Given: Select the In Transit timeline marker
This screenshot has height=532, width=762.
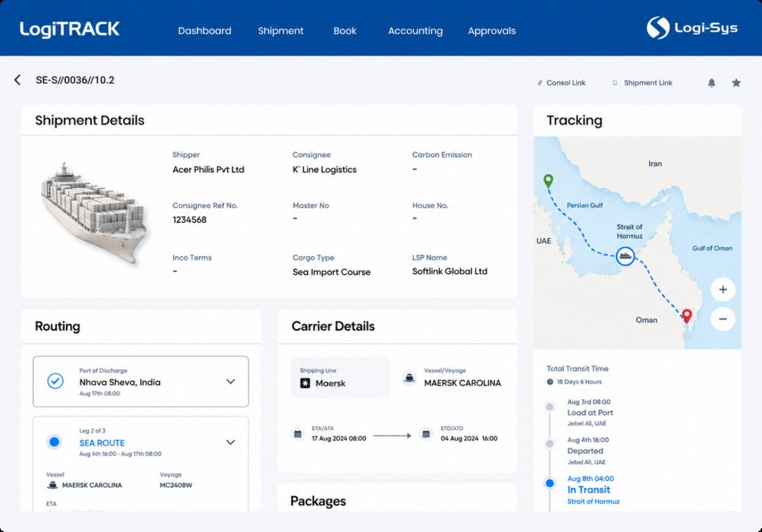Looking at the screenshot, I should [x=550, y=483].
